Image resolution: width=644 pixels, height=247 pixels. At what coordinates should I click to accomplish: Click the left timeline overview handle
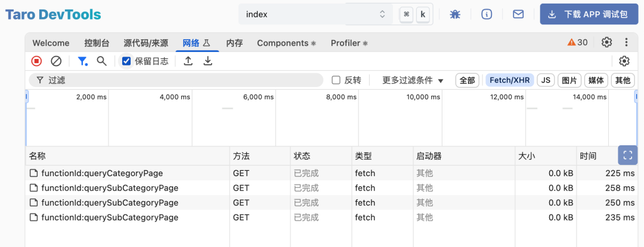pyautogui.click(x=27, y=97)
